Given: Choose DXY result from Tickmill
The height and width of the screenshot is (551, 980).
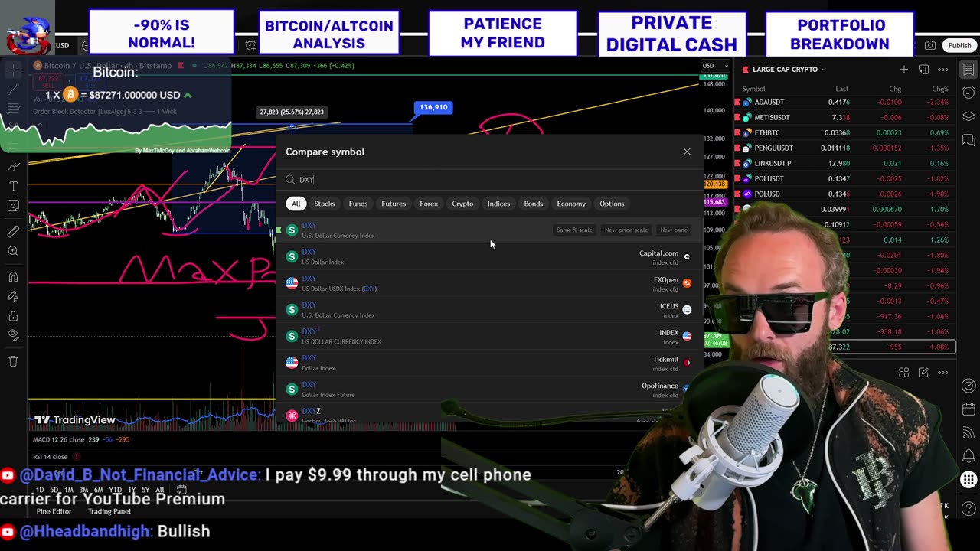Looking at the screenshot, I should [490, 363].
